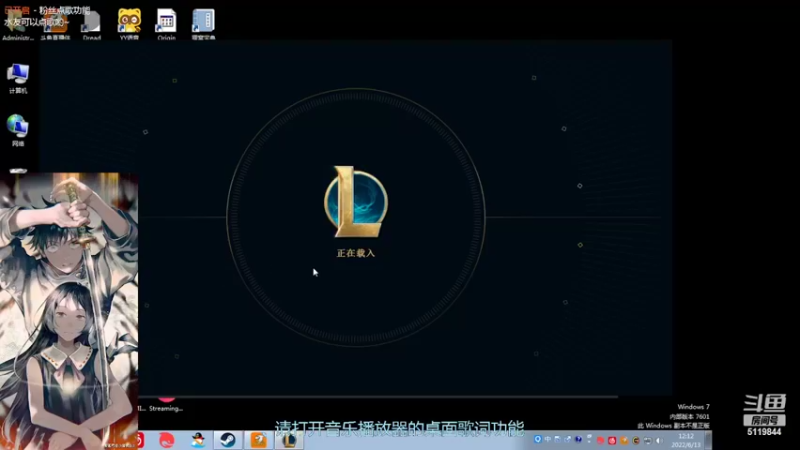Open the Streaming... desktop item

tap(166, 404)
